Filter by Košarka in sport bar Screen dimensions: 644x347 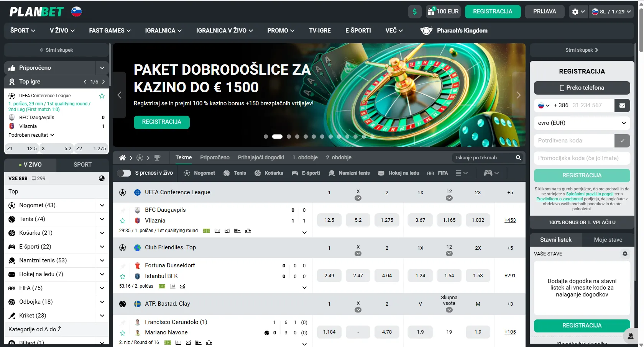click(269, 173)
